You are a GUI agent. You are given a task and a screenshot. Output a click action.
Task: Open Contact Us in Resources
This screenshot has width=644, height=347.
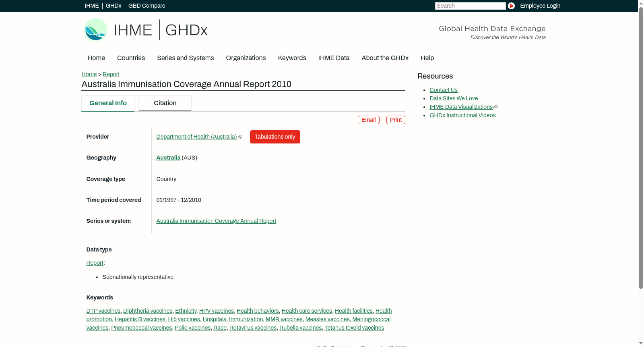[444, 90]
